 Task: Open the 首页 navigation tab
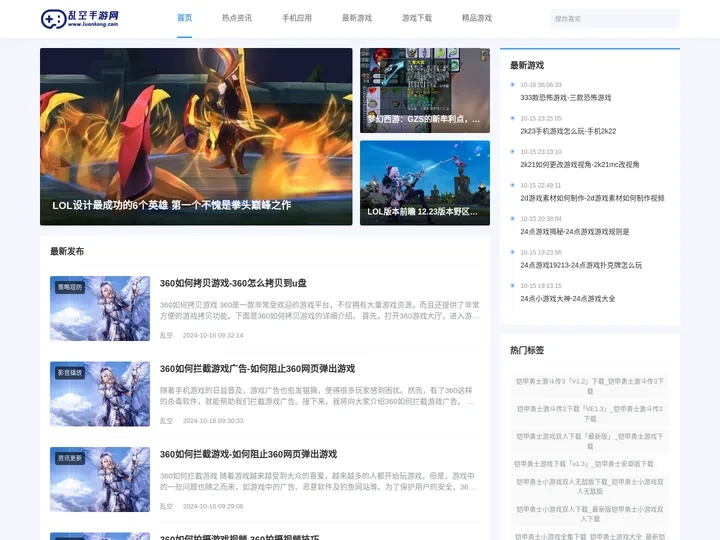(x=185, y=18)
